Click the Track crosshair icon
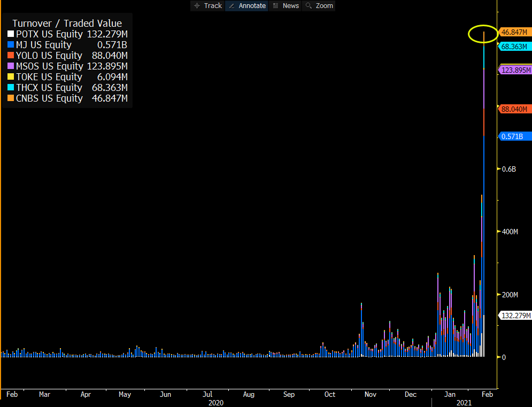The image size is (532, 407). (x=197, y=6)
